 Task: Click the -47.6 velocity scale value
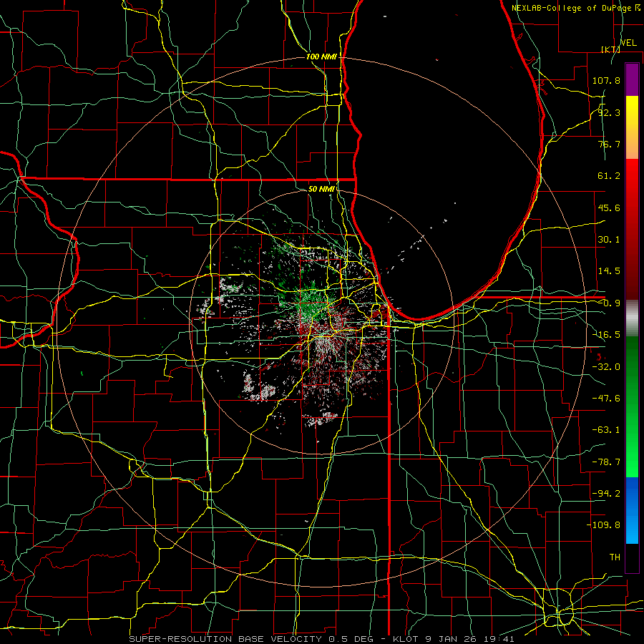[x=606, y=399]
